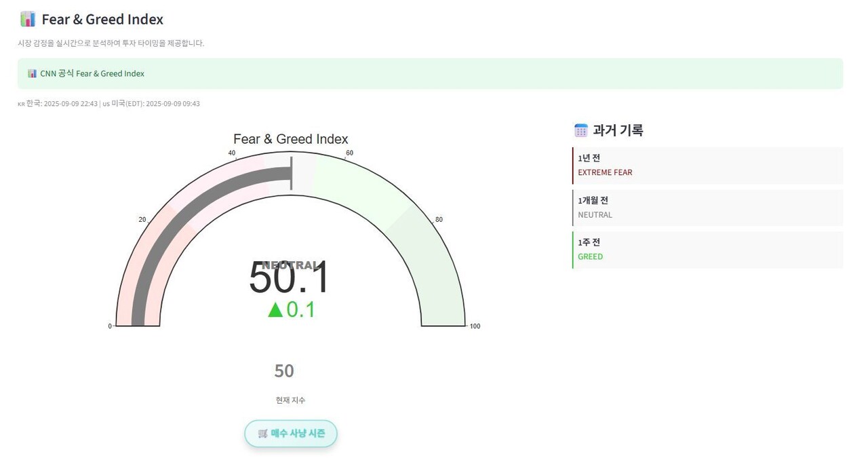Click the calendar icon next to 과거 기록
Screen dimensions: 868x460
(580, 130)
